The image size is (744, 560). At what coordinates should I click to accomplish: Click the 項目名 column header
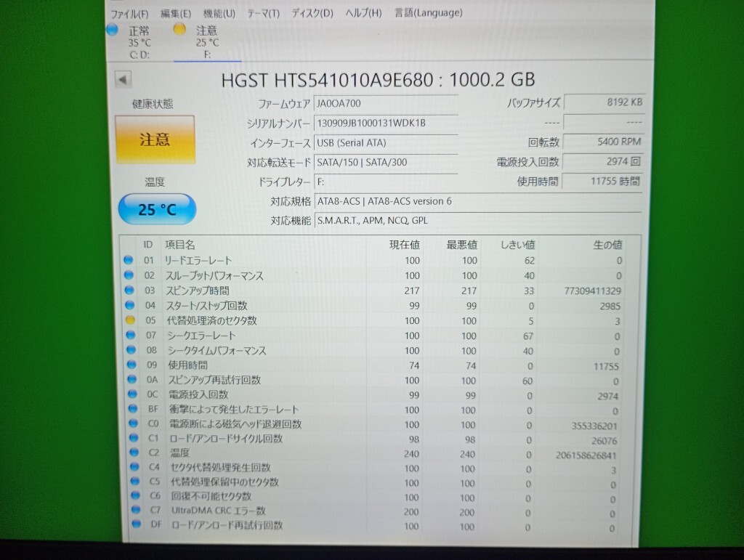[x=180, y=245]
